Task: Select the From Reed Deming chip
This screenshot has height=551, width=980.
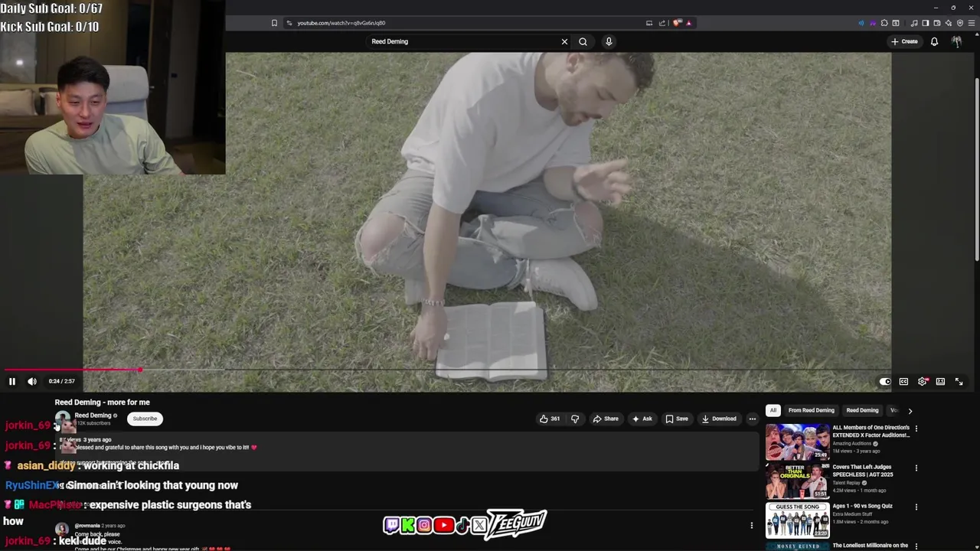Action: 811,410
